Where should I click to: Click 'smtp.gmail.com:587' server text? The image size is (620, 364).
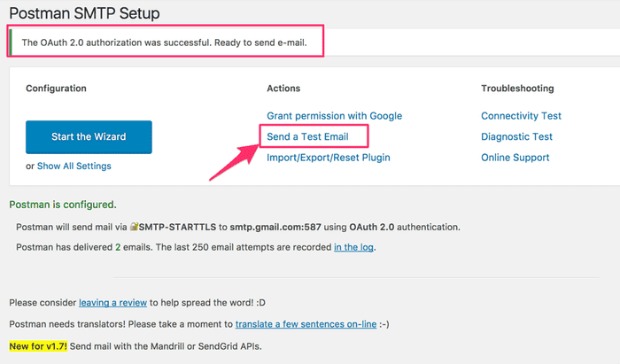pos(275,228)
